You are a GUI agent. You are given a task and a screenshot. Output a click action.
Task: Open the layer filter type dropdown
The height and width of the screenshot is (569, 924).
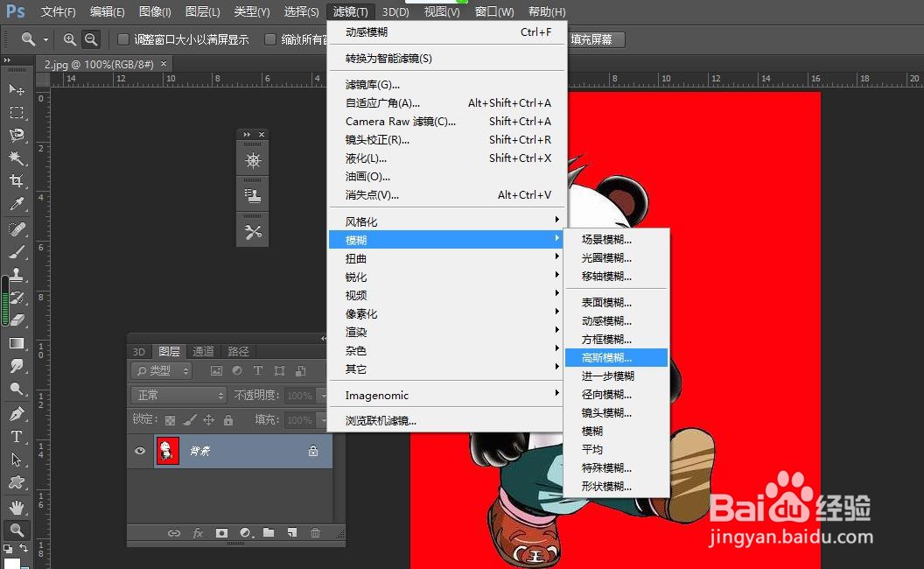tap(162, 371)
